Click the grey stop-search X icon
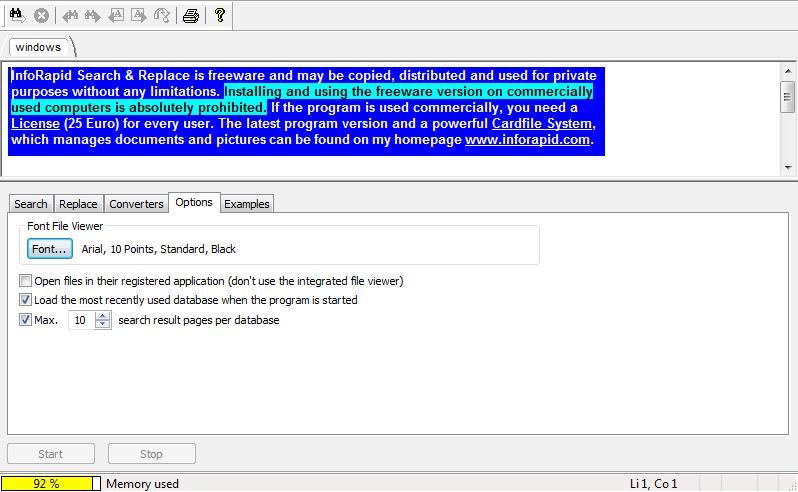This screenshot has height=492, width=798. click(41, 15)
